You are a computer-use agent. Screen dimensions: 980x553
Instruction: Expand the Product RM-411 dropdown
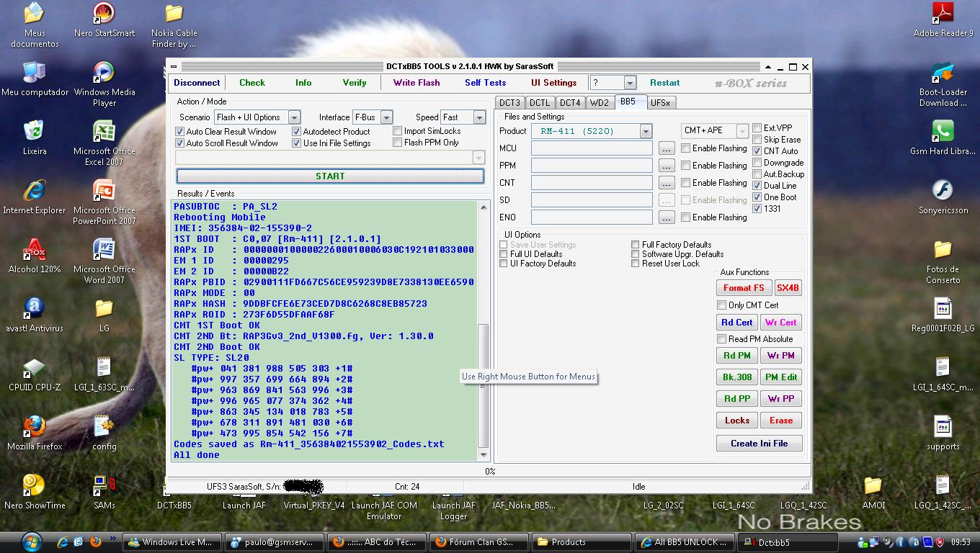646,131
